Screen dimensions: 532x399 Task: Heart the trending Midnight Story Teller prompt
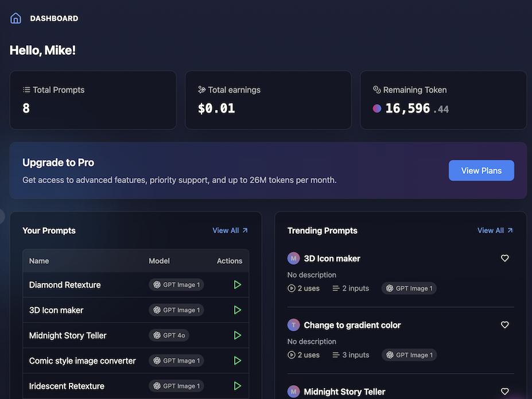(x=504, y=392)
